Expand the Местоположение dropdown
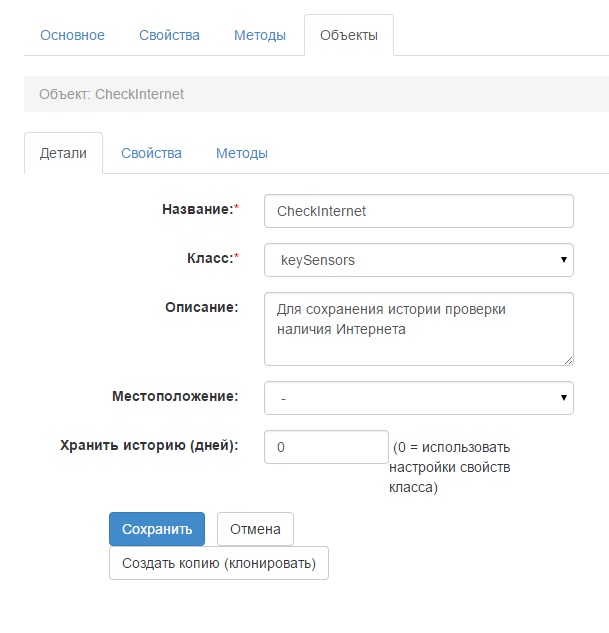The height and width of the screenshot is (633, 609). click(418, 398)
